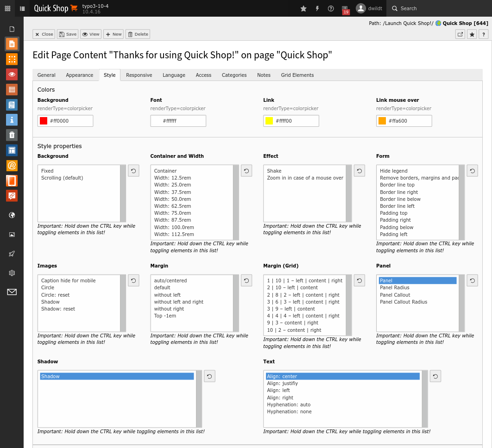Revert the Margin (Grid) list selection

[x=360, y=280]
